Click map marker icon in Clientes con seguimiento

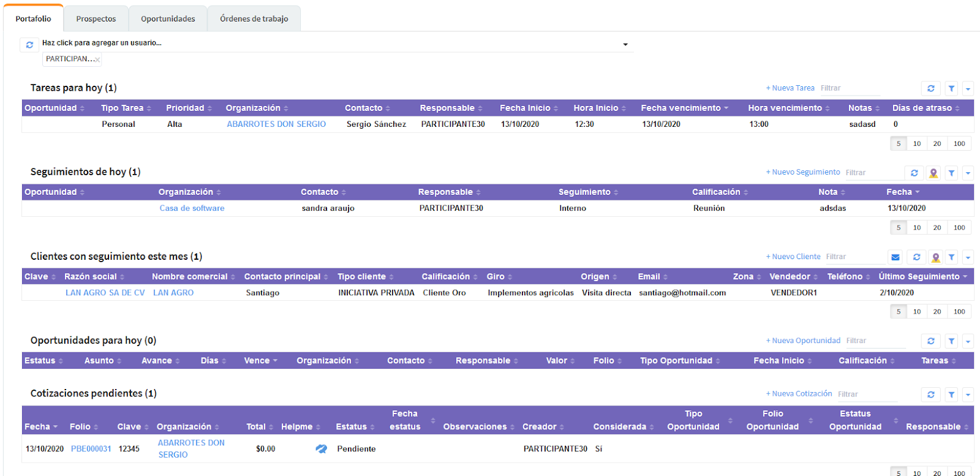click(935, 257)
